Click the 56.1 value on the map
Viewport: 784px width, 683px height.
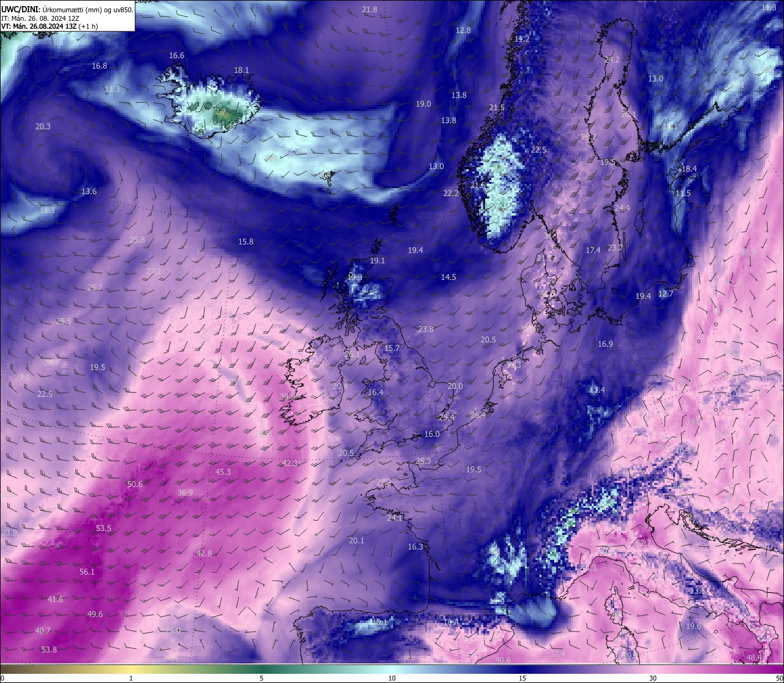point(87,572)
